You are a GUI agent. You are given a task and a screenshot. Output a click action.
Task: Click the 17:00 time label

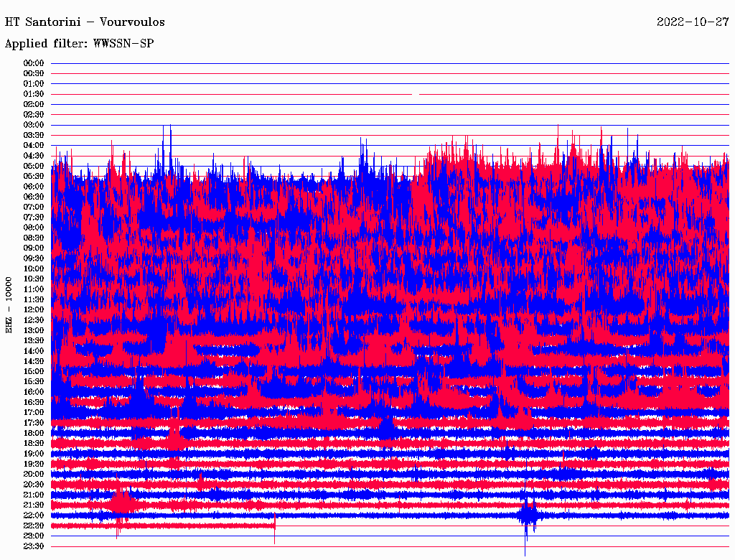pyautogui.click(x=34, y=412)
